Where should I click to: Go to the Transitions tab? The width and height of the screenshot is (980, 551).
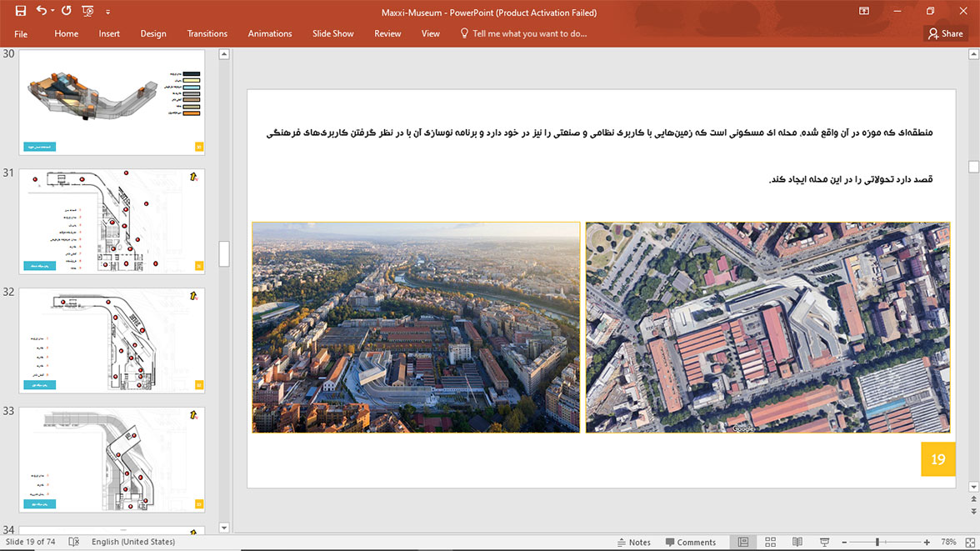(207, 34)
